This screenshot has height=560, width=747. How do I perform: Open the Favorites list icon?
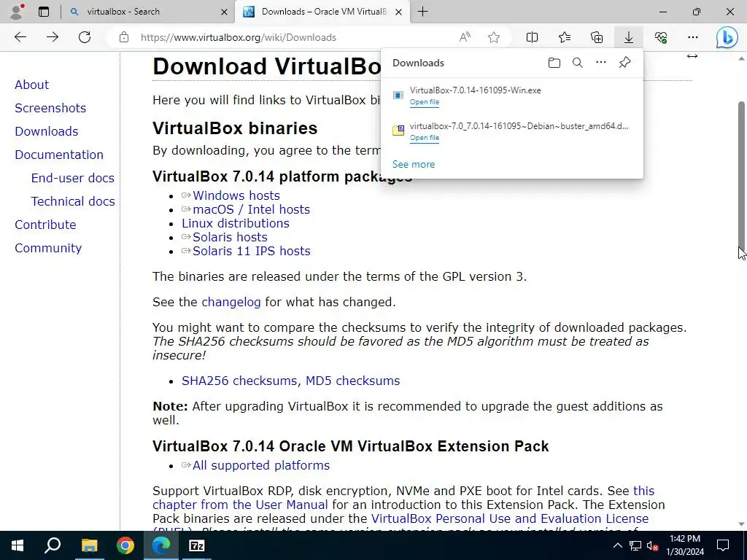pos(565,37)
